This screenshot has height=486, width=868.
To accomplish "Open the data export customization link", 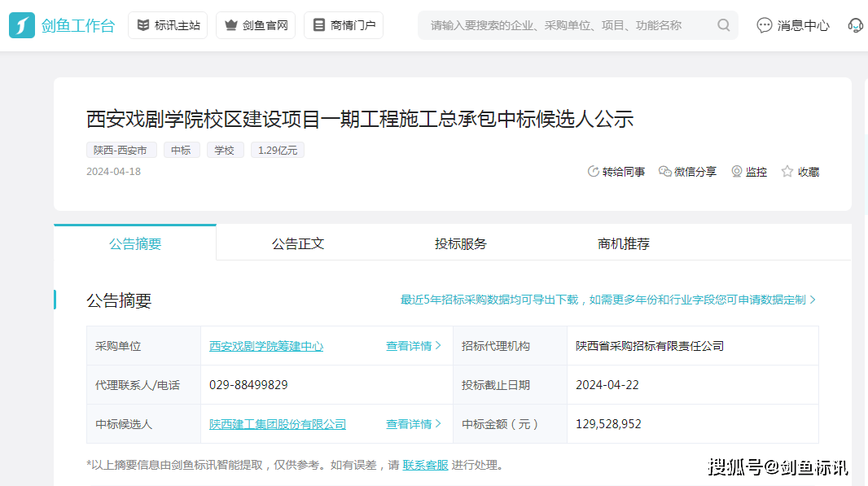I will [x=607, y=300].
